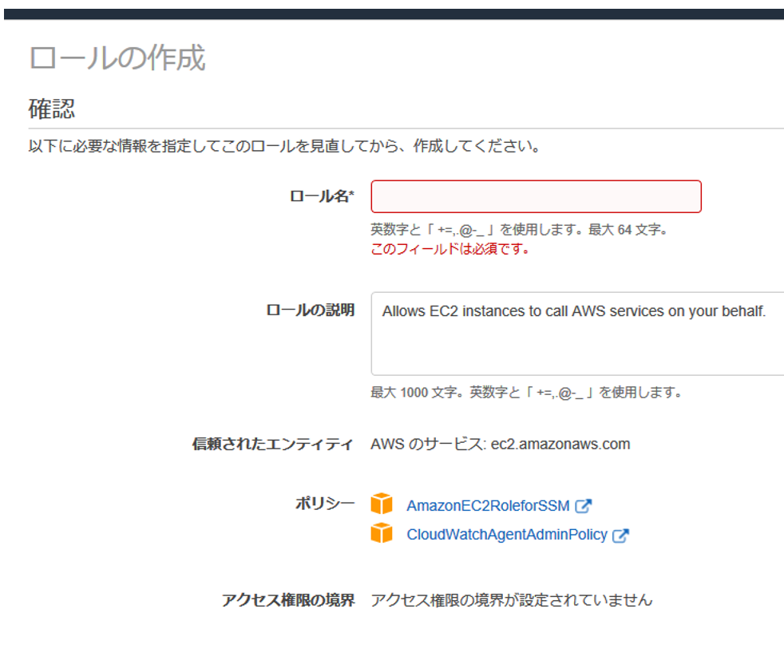
Task: Click the 最大 64 文字 hint under role name
Action: point(628,230)
